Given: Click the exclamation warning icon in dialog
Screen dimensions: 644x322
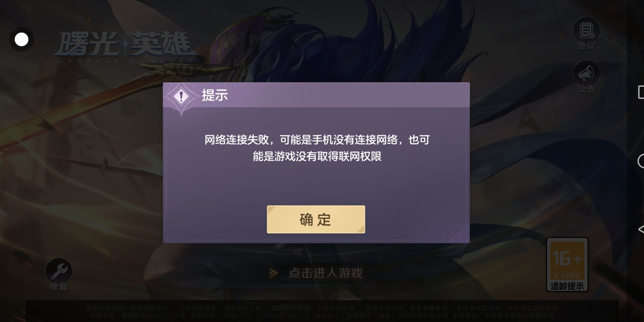Looking at the screenshot, I should click(181, 96).
